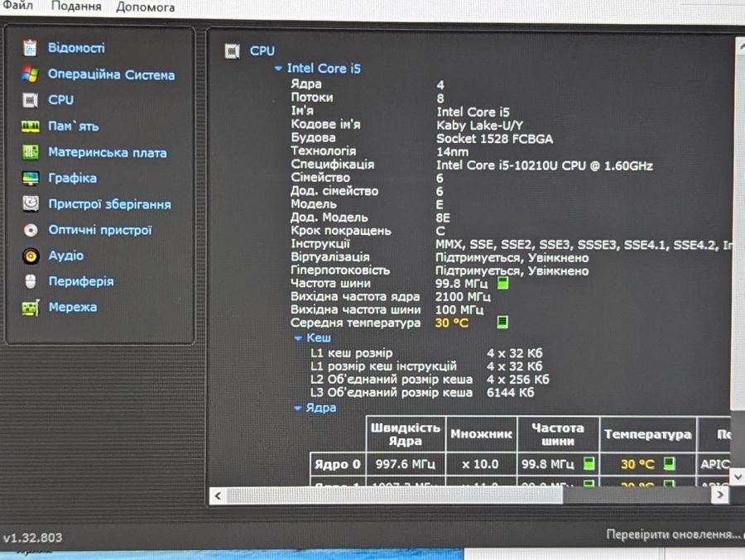Collapse the Ядра section

297,408
